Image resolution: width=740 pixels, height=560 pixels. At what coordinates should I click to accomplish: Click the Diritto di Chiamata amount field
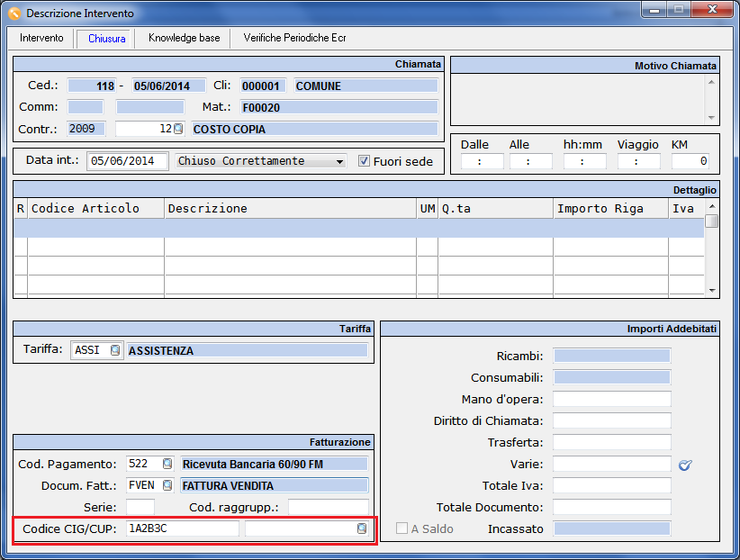pyautogui.click(x=612, y=420)
